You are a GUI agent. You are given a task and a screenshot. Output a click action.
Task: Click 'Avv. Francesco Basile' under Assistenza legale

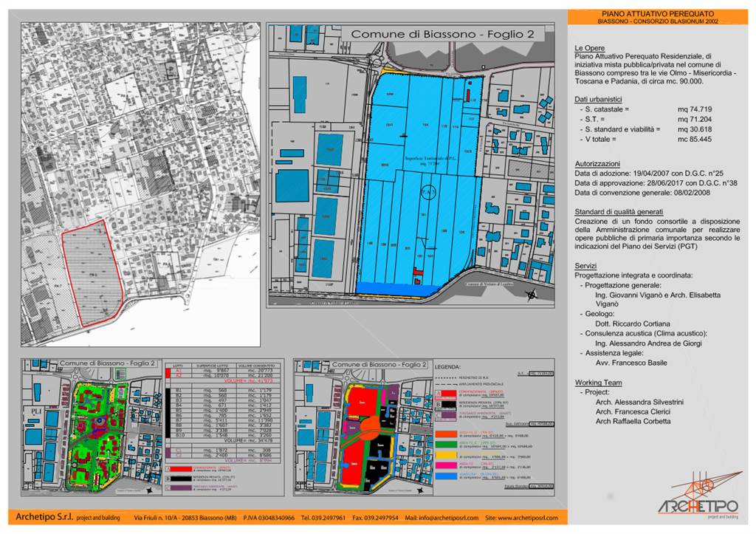pyautogui.click(x=631, y=363)
